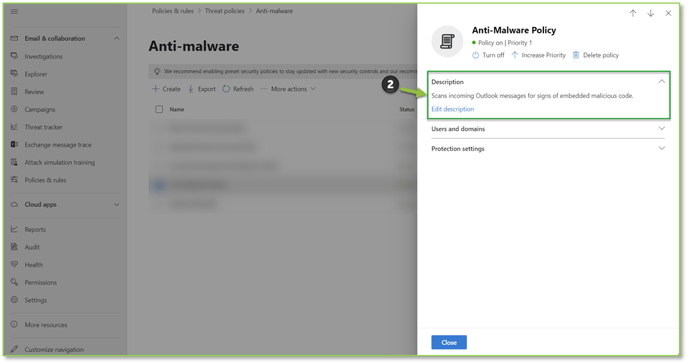Click the Refresh circular arrow icon

226,89
